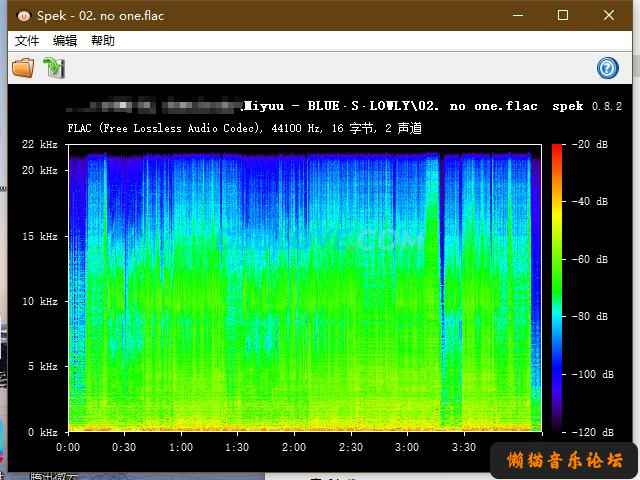Click the -60 dB scale label
This screenshot has height=480, width=640.
coord(590,260)
